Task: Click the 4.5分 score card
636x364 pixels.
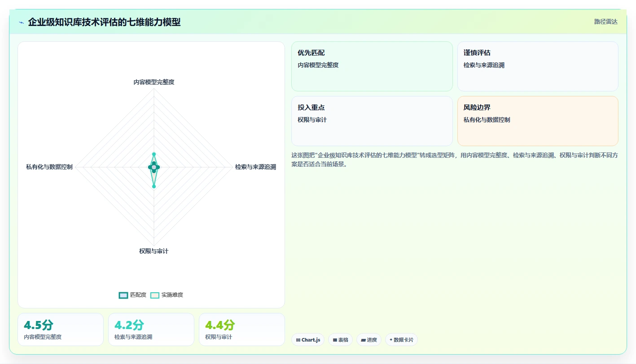Action: coord(61,329)
